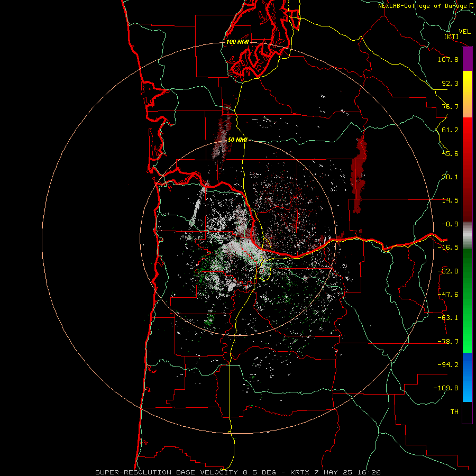Viewport: 476px width, 476px height.
Task: Select the -94.2 velocity scale value
Action: pyautogui.click(x=448, y=364)
